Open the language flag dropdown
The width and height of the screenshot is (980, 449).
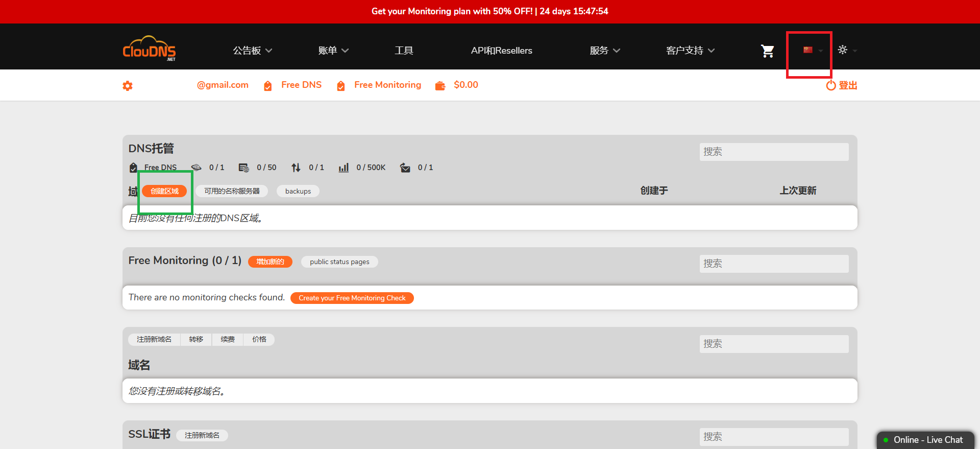(812, 50)
